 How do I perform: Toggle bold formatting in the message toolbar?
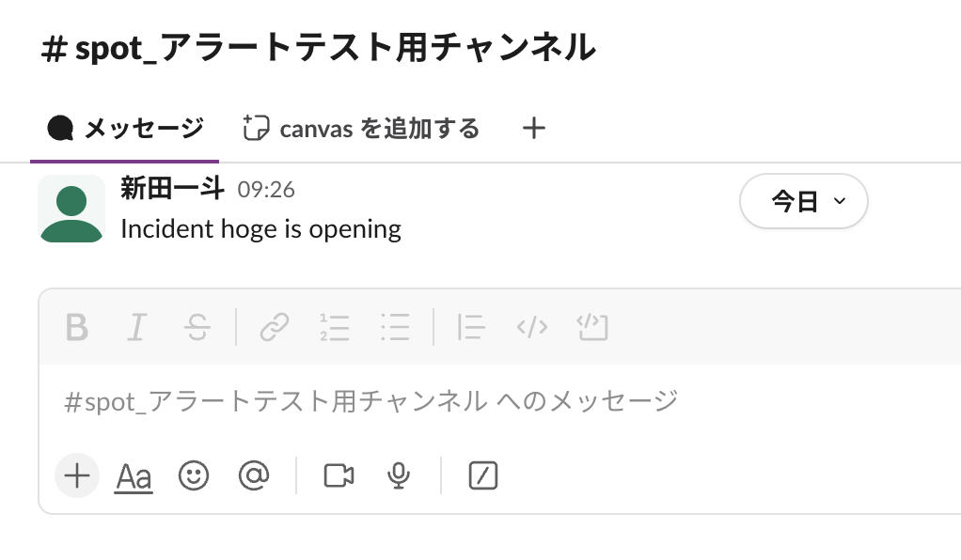tap(76, 328)
